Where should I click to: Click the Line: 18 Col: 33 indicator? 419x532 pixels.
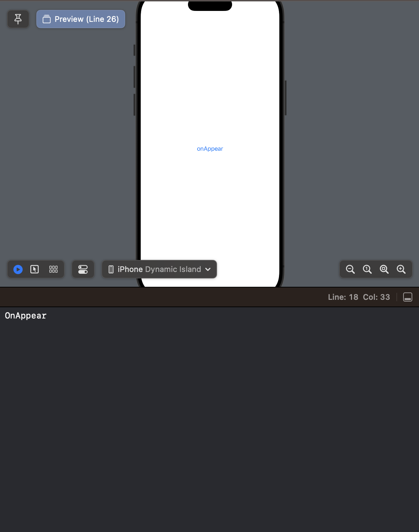click(x=359, y=297)
